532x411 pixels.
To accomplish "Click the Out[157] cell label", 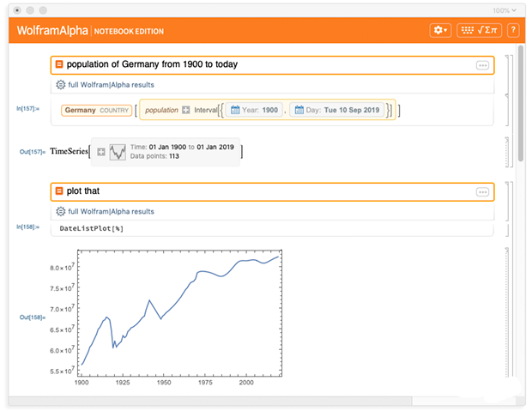I will [x=33, y=152].
